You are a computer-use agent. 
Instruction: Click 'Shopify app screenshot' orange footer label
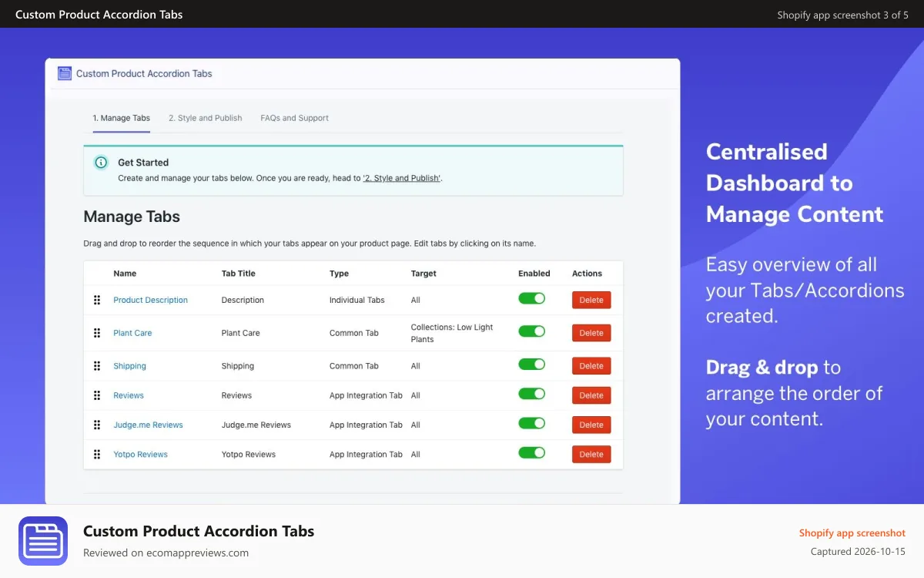[852, 533]
